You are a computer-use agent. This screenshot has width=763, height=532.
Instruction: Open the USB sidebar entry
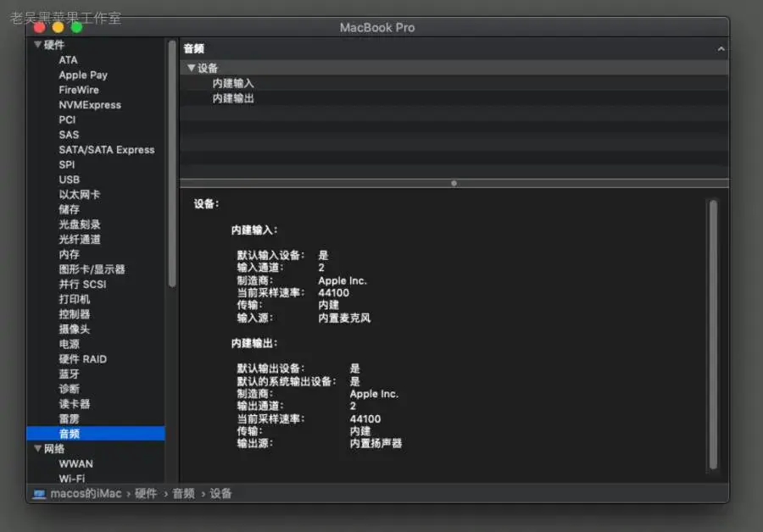[x=70, y=180]
